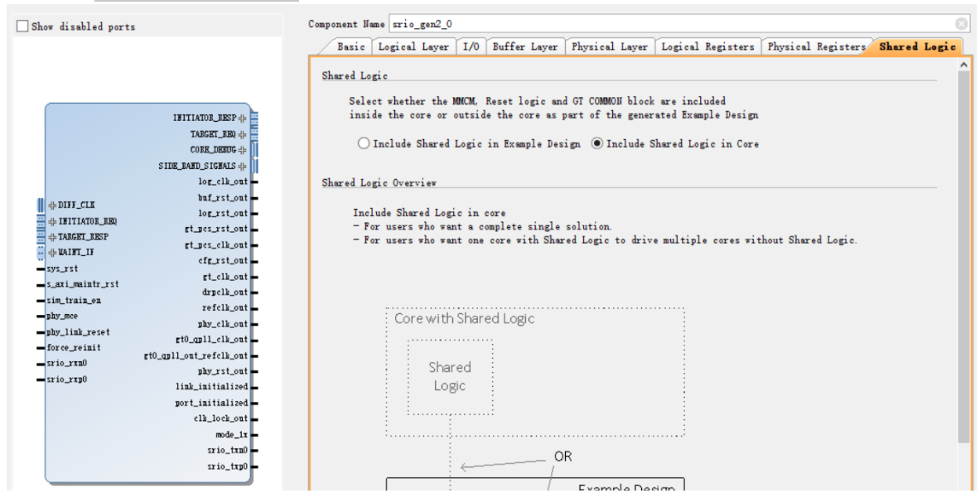This screenshot has width=980, height=498.
Task: Click the log_rst_out port label
Action: (223, 213)
